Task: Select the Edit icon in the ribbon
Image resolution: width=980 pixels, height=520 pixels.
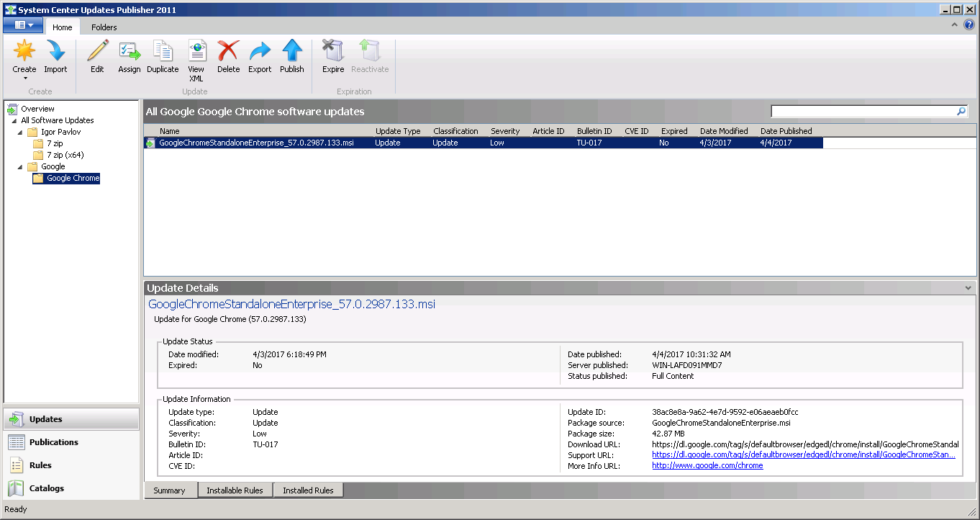Action: (97, 58)
